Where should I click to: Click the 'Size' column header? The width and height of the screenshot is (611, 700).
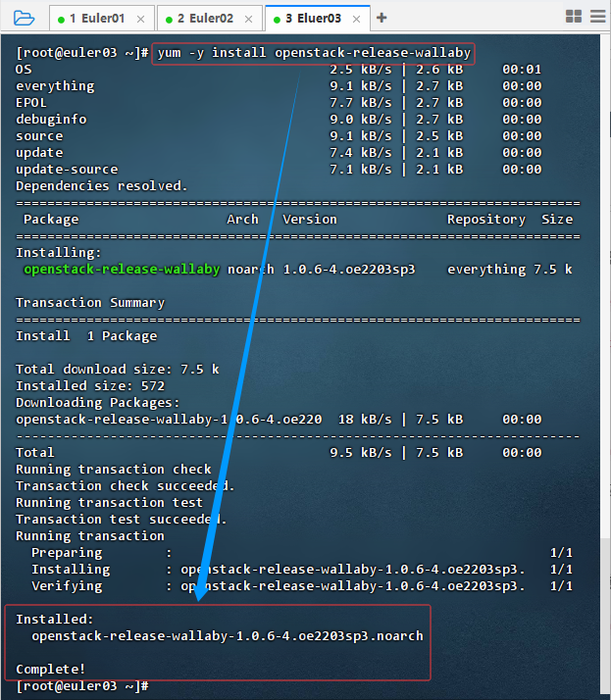(x=557, y=220)
